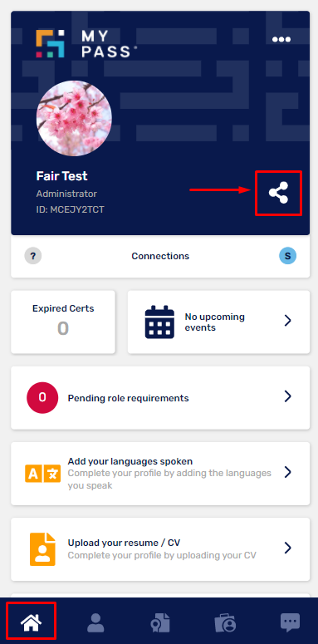Open the briefcase jobs tab
318x644 pixels.
tap(225, 623)
